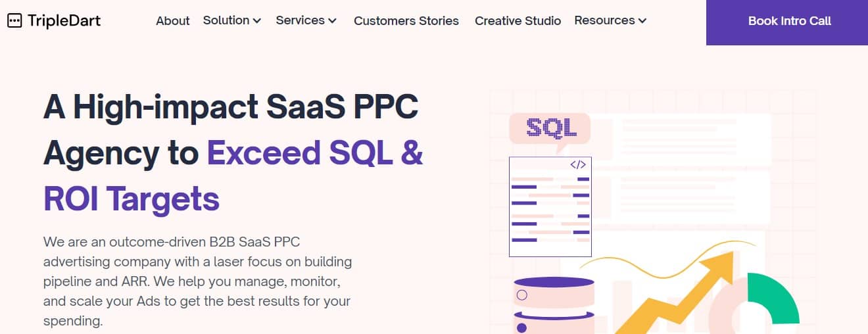Expand the Resources dropdown chevron
Image resolution: width=868 pixels, height=334 pixels.
coord(642,21)
